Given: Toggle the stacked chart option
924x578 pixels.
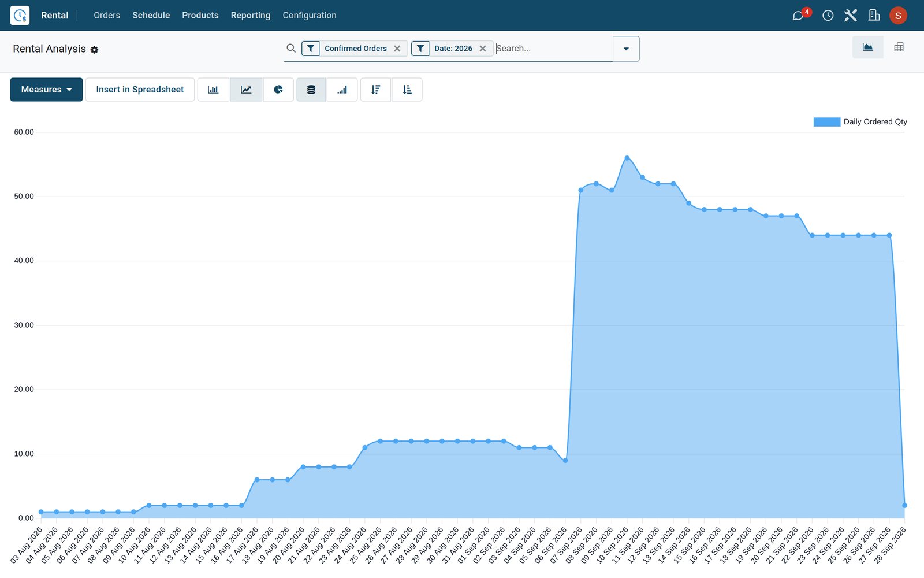Looking at the screenshot, I should [x=311, y=90].
